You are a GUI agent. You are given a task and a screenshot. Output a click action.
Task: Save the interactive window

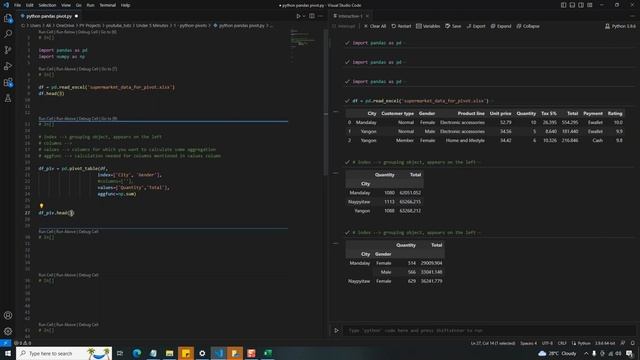coord(453,26)
